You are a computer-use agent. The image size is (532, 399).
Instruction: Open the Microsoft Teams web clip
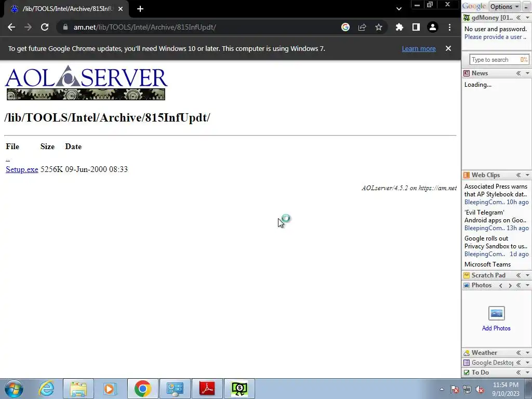tap(487, 264)
